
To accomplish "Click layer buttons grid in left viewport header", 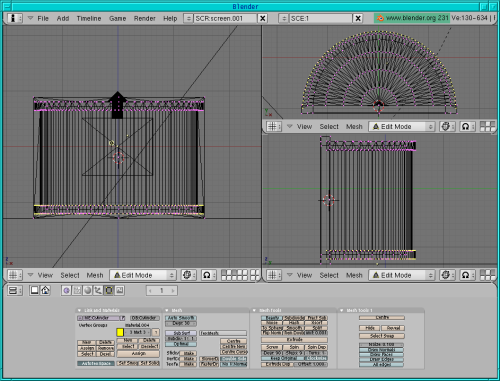I will coord(240,275).
